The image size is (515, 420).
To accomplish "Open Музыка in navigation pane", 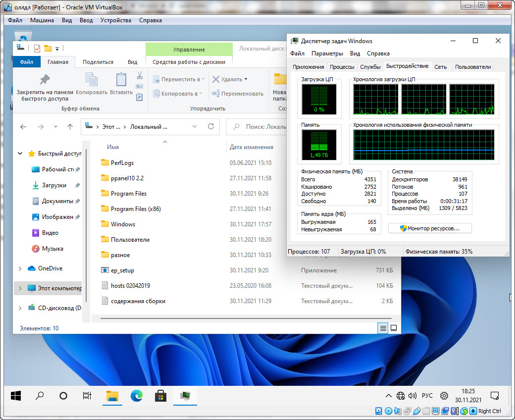I will click(52, 249).
